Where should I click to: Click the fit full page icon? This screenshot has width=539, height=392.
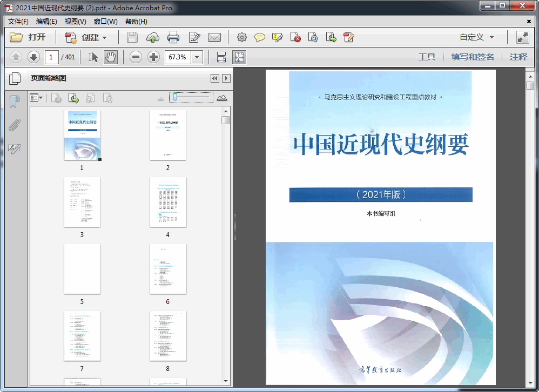(x=239, y=57)
